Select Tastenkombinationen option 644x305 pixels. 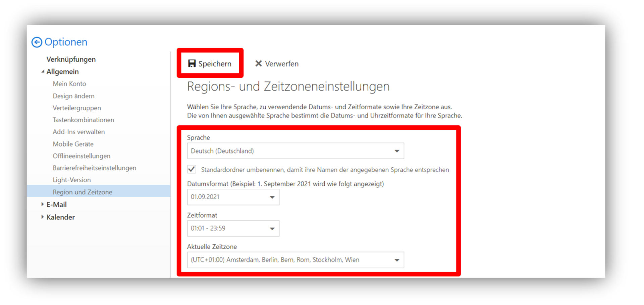[83, 120]
